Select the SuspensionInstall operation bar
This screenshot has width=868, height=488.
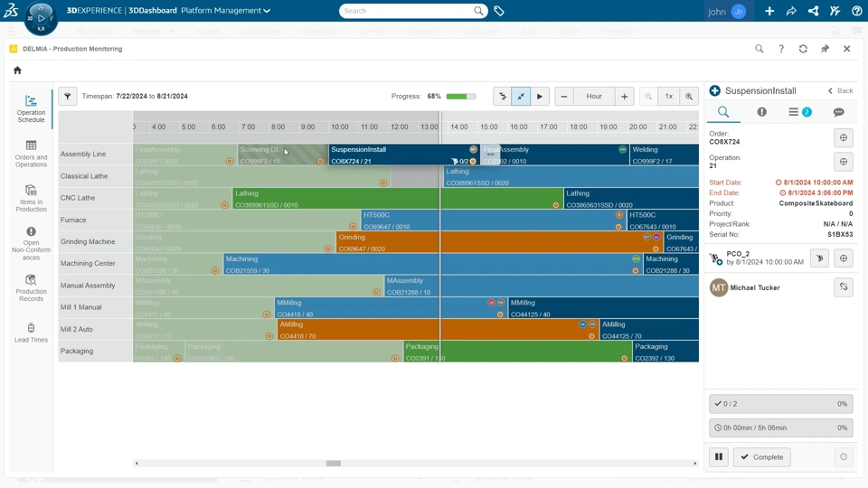click(405, 155)
